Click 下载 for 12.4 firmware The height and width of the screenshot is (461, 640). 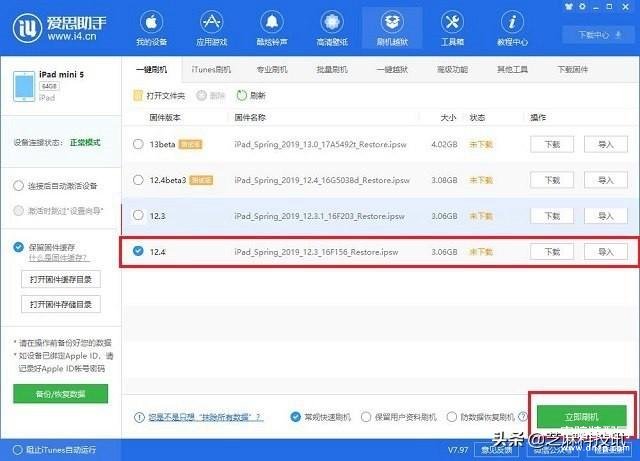552,252
